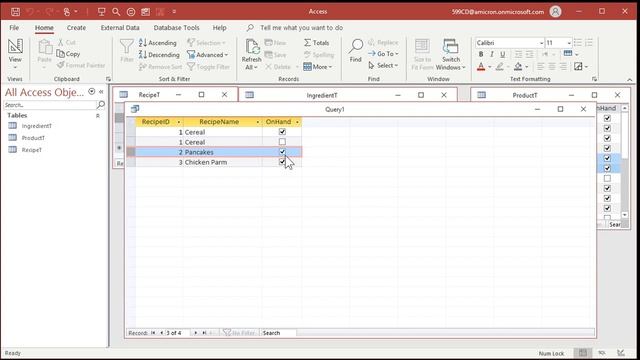
Task: Open the Advanced filter dropdown
Action: point(207,54)
